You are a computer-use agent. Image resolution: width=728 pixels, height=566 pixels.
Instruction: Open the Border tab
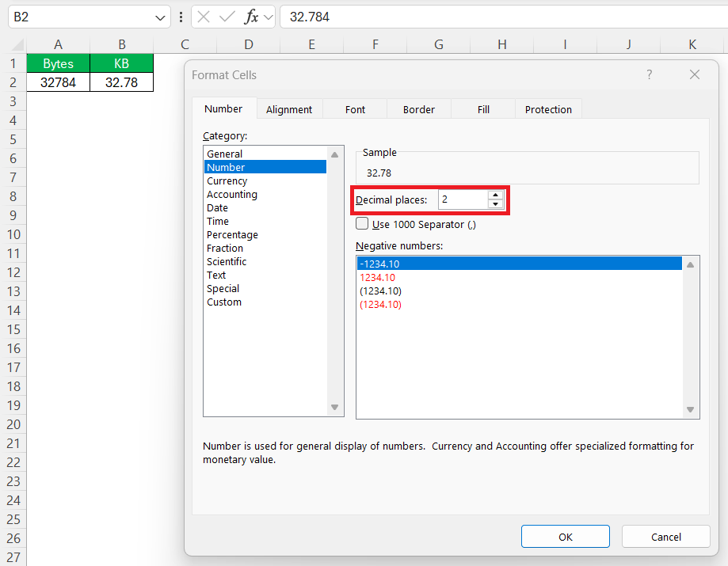(x=418, y=108)
